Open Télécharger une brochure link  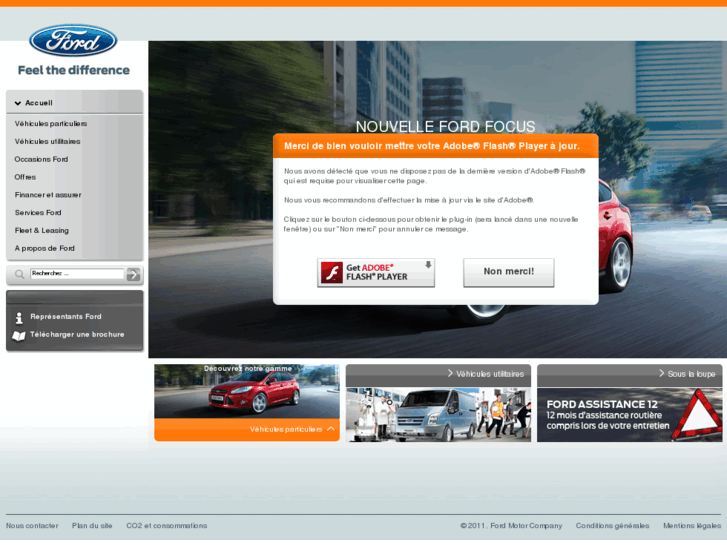click(x=77, y=334)
